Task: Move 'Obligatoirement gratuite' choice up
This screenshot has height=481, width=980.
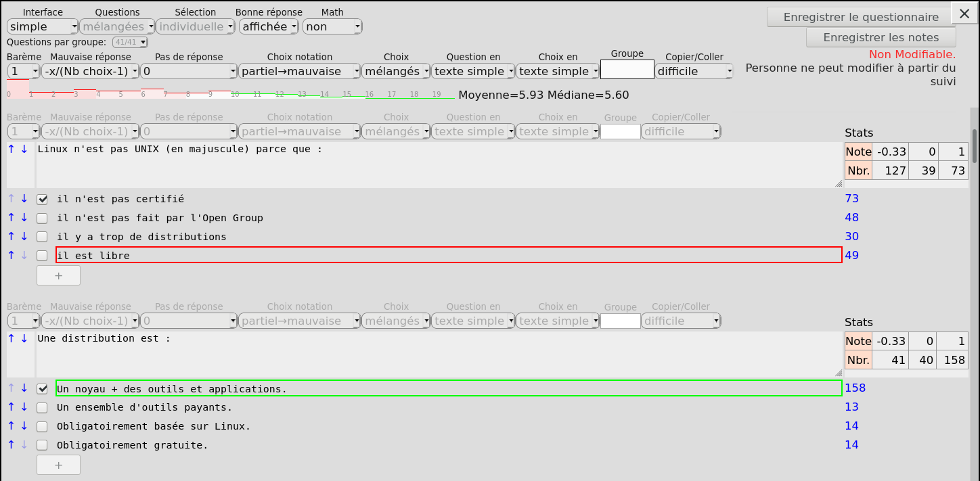Action: click(11, 445)
